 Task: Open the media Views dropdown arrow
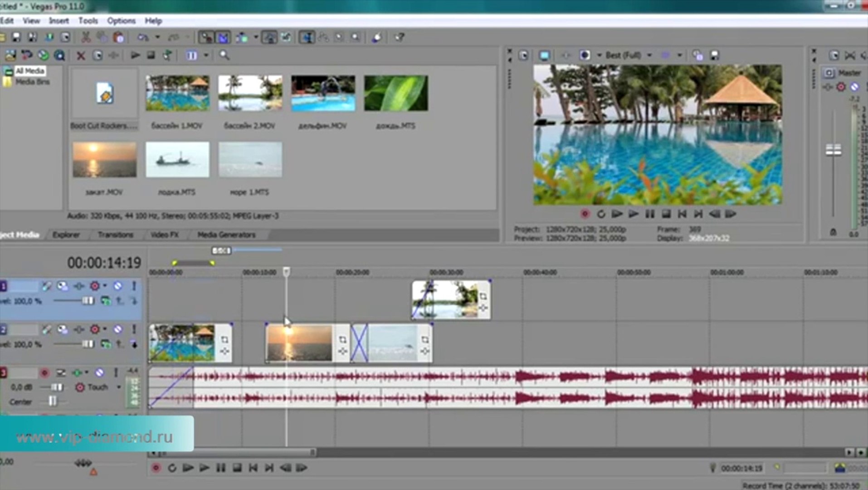[x=206, y=55]
